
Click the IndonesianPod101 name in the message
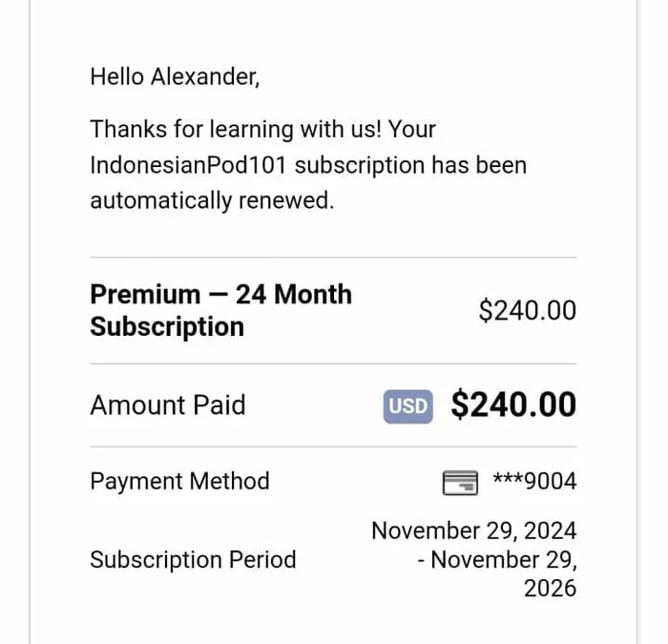189,164
